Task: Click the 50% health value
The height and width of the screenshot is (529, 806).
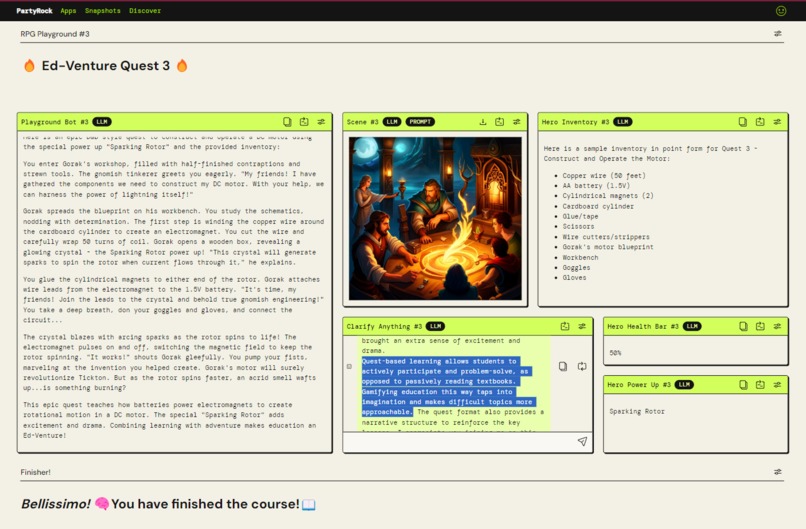Action: [x=615, y=353]
